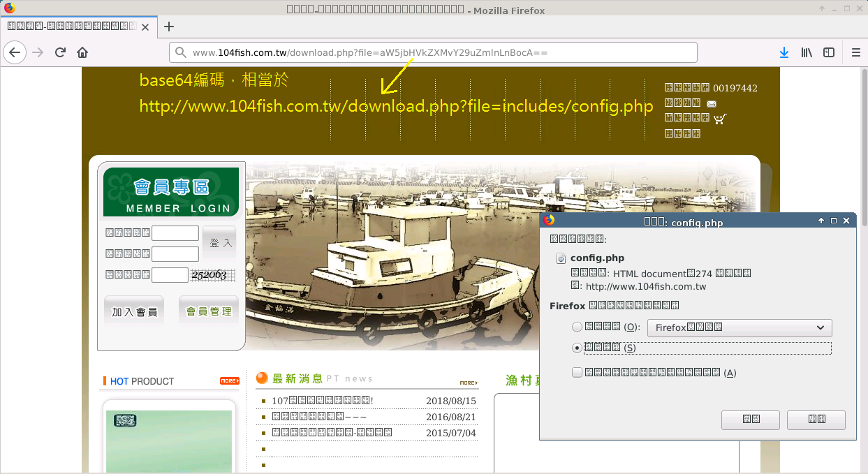Click the HOT PRODUCT heading
This screenshot has height=474, width=868.
coord(142,381)
